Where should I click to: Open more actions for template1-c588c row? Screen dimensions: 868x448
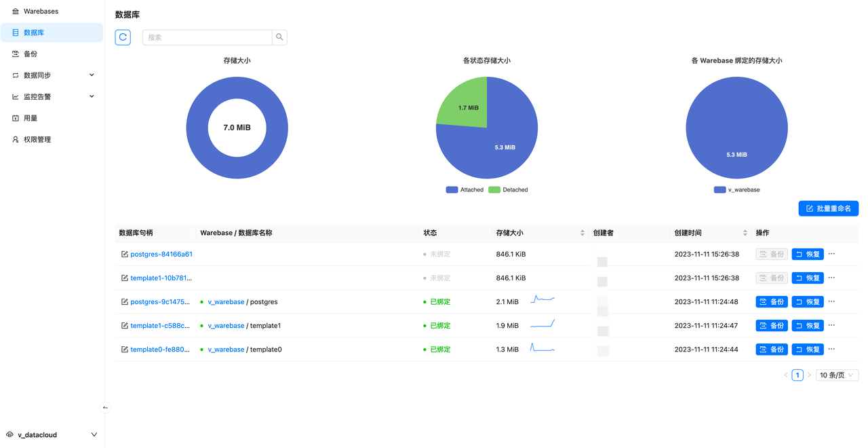(x=832, y=325)
